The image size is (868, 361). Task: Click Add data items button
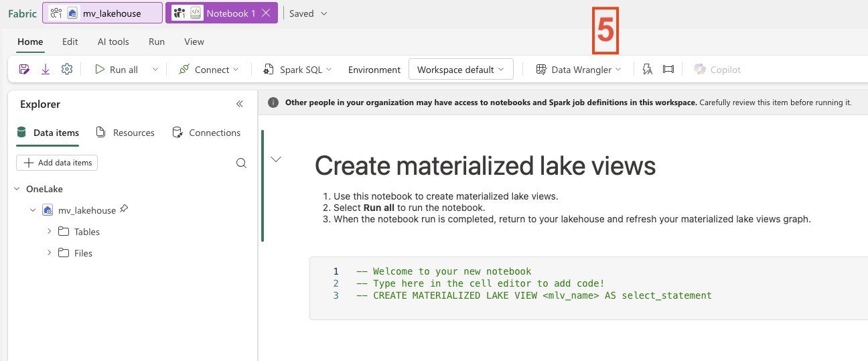[x=57, y=163]
